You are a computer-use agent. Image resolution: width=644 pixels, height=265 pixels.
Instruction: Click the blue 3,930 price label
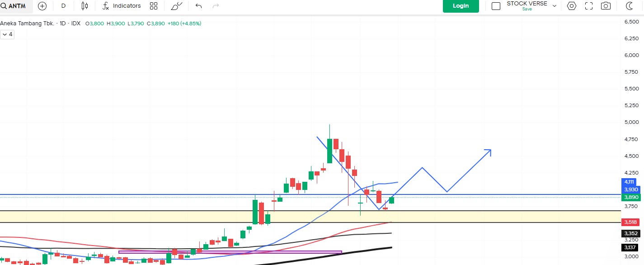[630, 189]
